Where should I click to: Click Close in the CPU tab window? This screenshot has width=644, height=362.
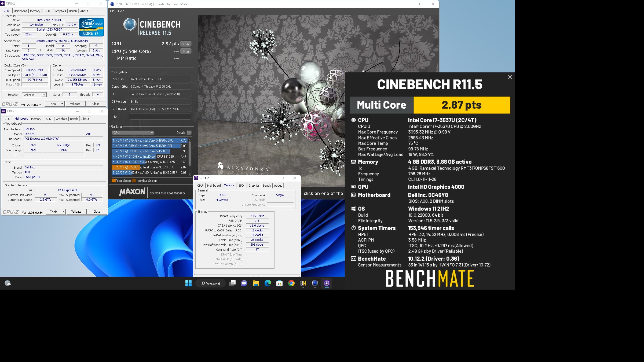pyautogui.click(x=96, y=104)
